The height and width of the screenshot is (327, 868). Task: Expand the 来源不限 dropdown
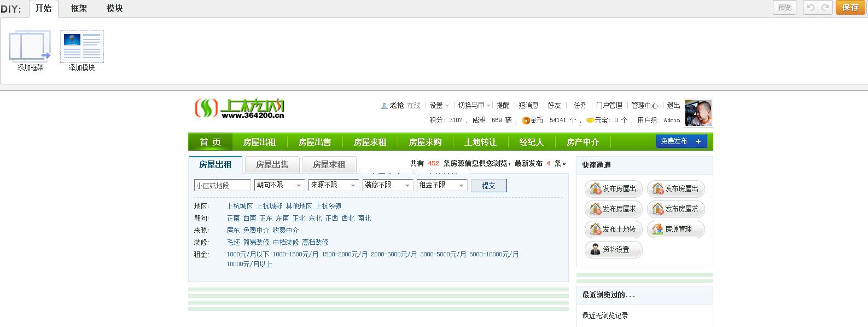(x=333, y=185)
